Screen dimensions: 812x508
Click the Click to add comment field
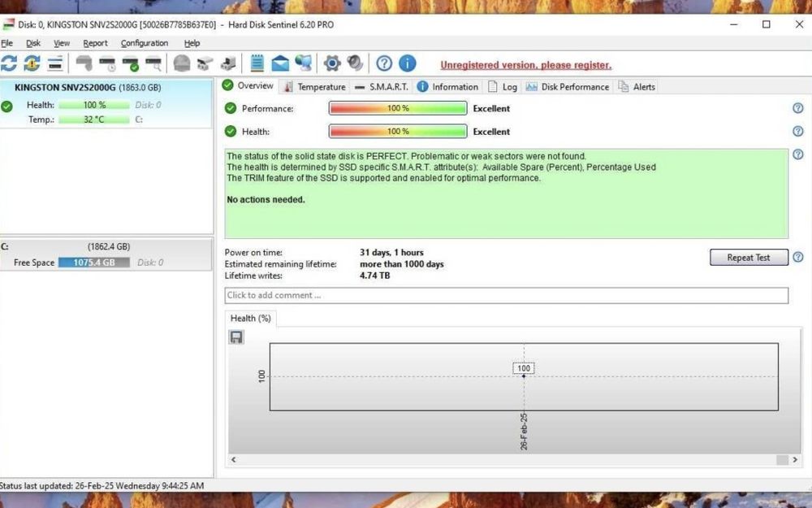(506, 295)
